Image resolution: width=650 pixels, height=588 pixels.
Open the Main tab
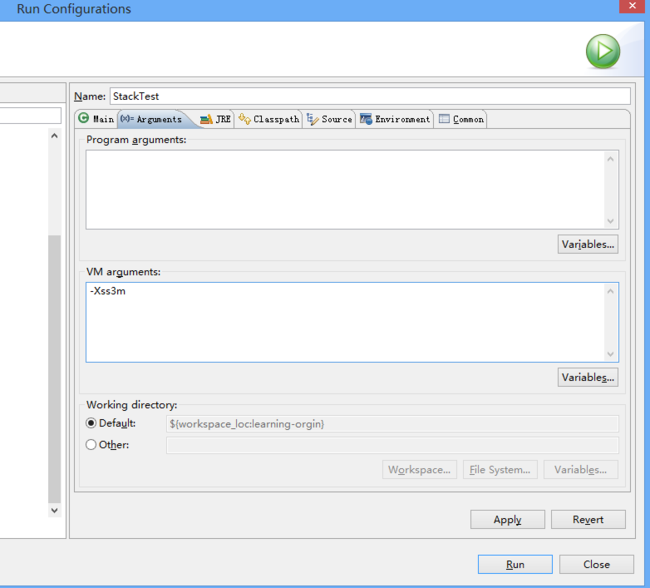[x=96, y=119]
